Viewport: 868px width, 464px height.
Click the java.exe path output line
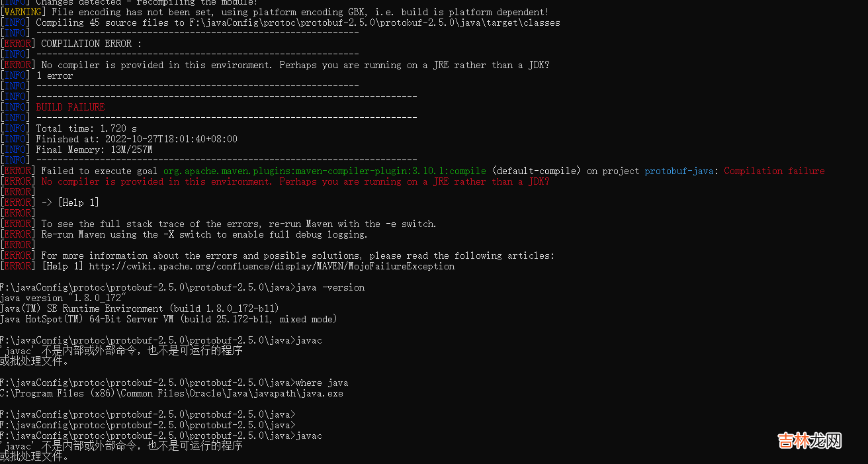[171, 393]
